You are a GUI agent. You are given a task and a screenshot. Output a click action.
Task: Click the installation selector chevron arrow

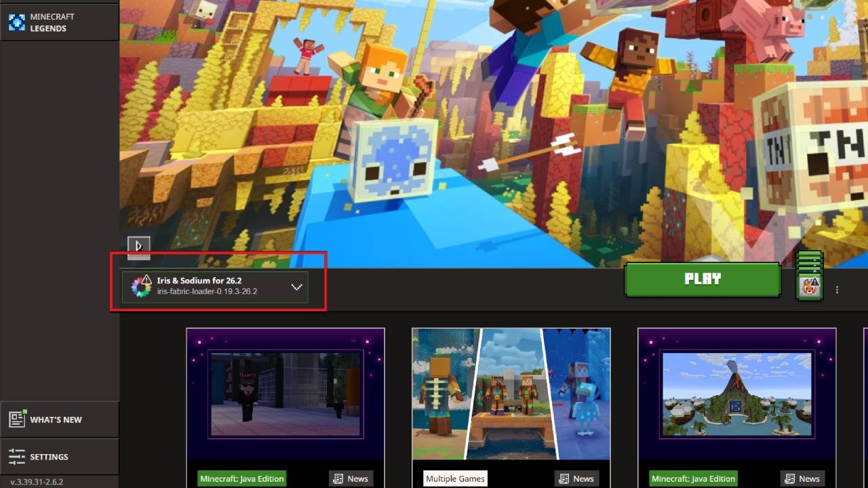(296, 287)
